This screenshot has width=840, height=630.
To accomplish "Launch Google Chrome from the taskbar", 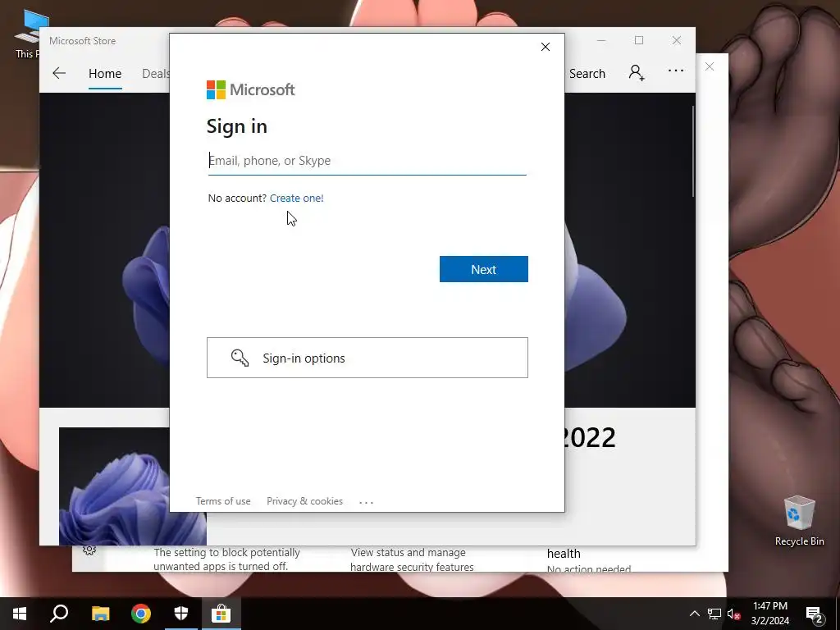I will point(141,614).
